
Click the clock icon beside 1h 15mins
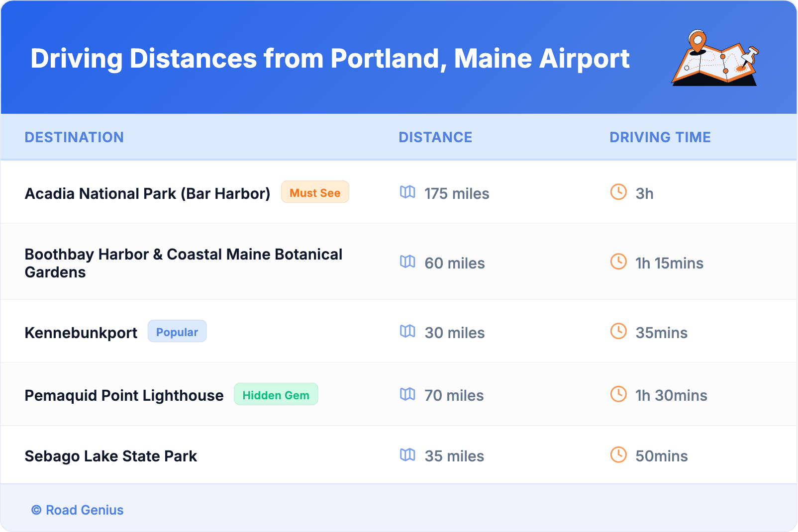coord(618,262)
